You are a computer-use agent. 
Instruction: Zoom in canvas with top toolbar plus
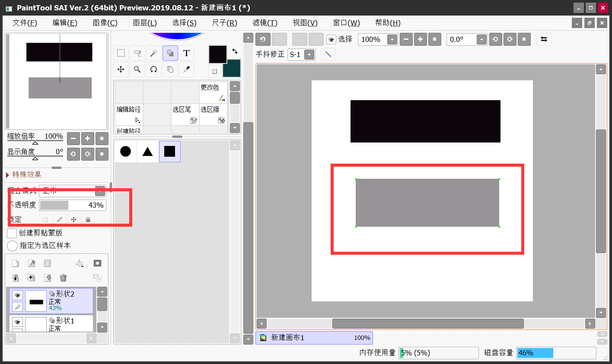[420, 39]
